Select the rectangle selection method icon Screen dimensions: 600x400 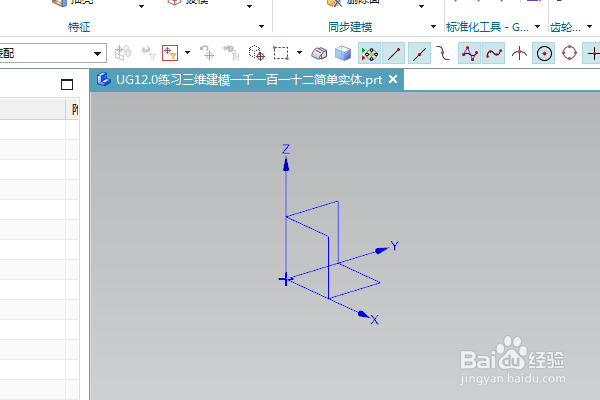[x=281, y=53]
